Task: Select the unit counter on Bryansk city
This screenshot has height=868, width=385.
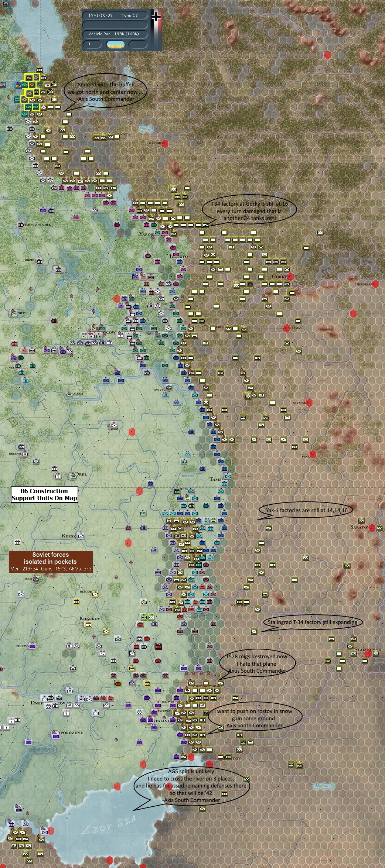Action: pyautogui.click(x=25, y=454)
